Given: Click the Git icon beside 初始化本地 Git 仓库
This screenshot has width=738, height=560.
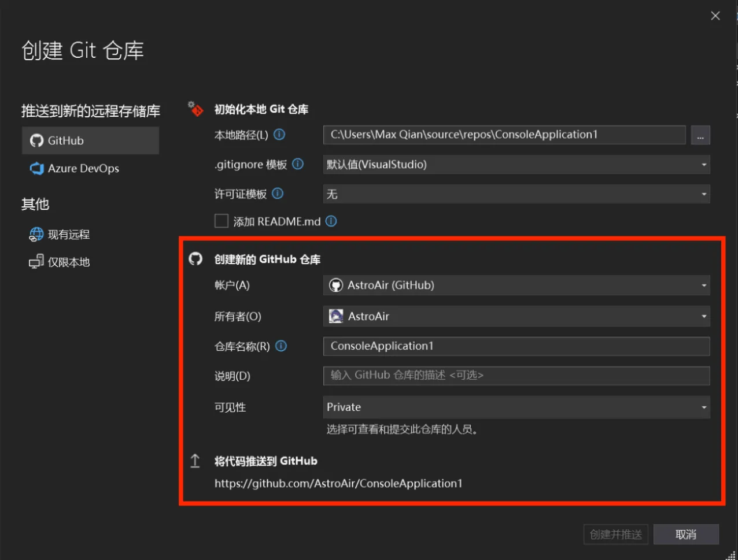Looking at the screenshot, I should click(x=196, y=109).
